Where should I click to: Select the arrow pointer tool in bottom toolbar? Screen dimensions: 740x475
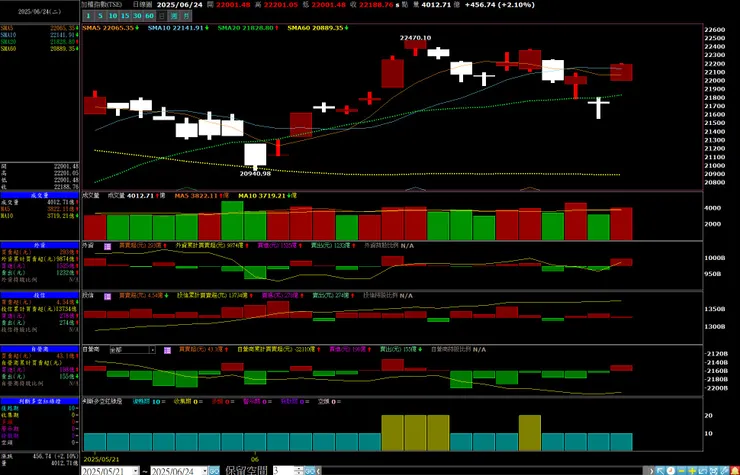click(660, 471)
